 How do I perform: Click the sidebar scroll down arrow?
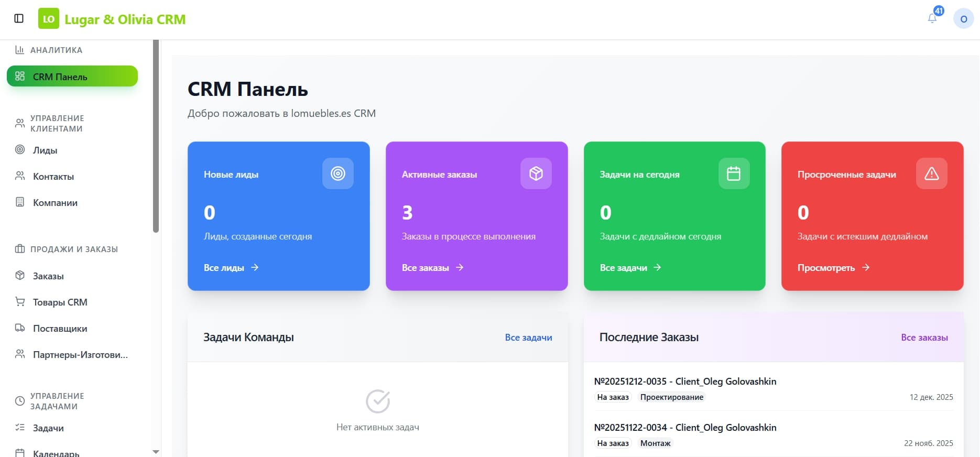(x=156, y=452)
